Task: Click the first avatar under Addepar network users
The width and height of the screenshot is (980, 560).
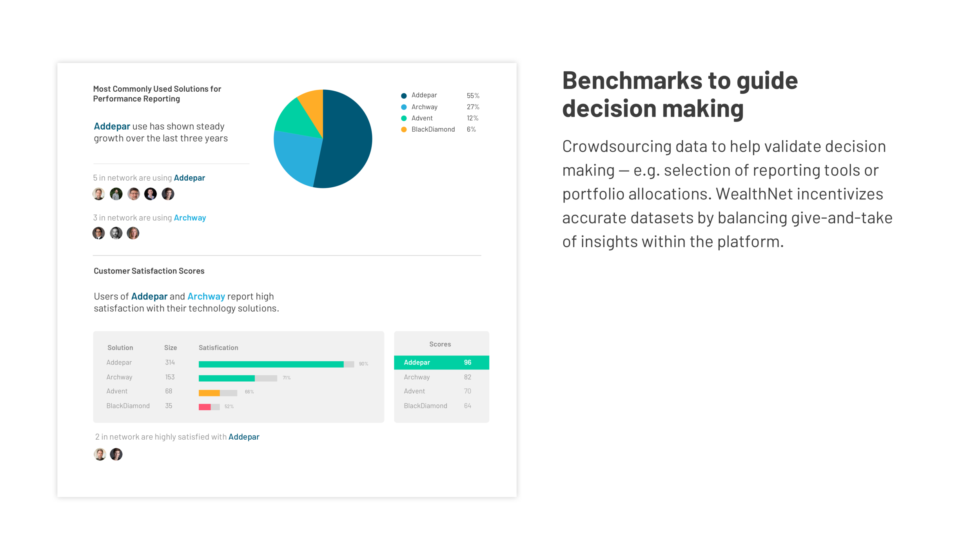Action: coord(99,194)
